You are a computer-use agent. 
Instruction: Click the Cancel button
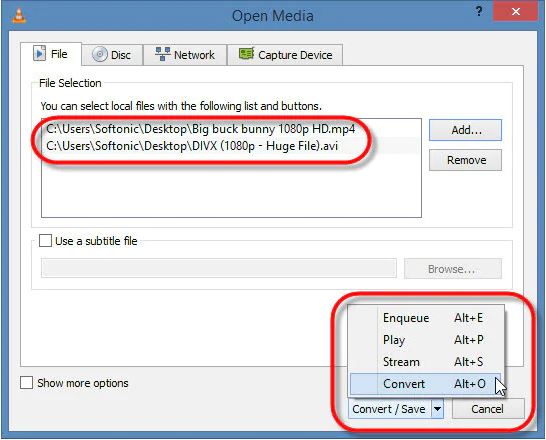point(488,409)
